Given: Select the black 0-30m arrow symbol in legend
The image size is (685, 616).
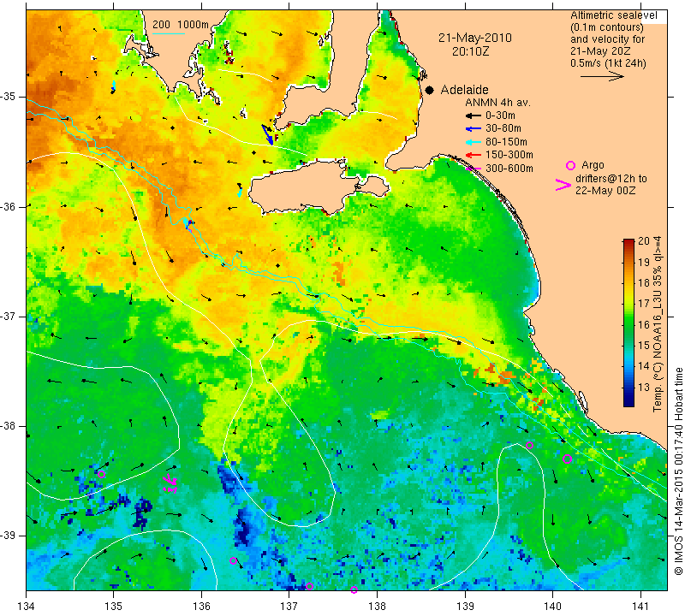Looking at the screenshot, I should coord(474,115).
